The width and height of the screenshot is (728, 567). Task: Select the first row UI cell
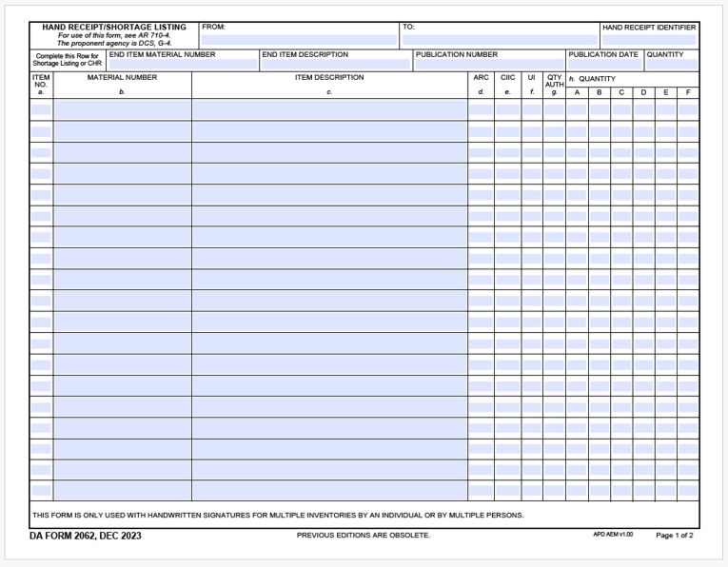[x=532, y=109]
